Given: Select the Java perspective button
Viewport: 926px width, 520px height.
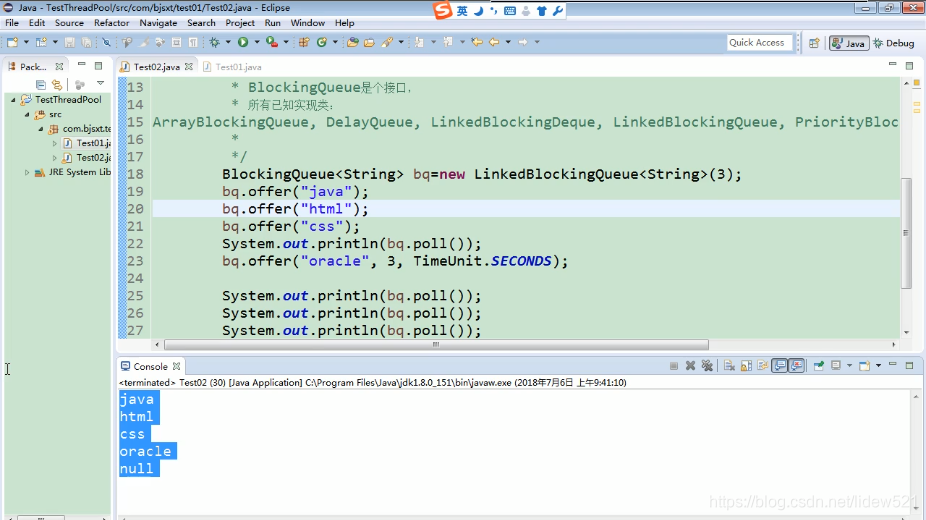Looking at the screenshot, I should [849, 43].
